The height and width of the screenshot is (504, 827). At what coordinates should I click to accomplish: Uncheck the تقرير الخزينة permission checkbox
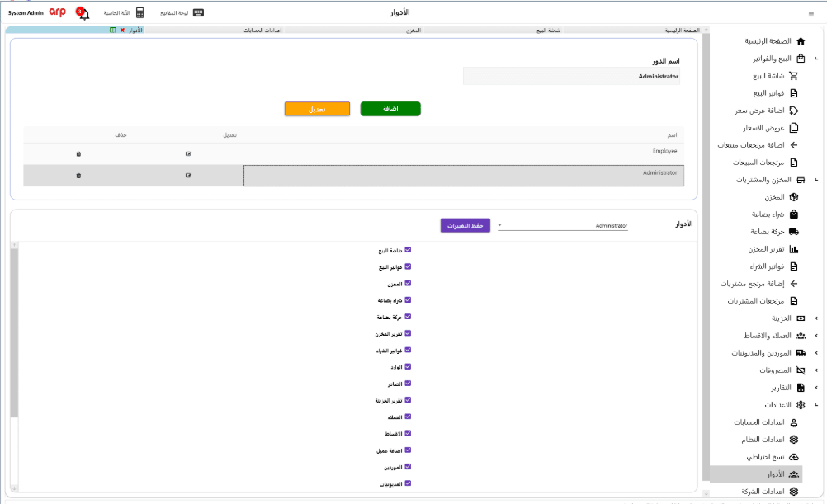(x=408, y=400)
